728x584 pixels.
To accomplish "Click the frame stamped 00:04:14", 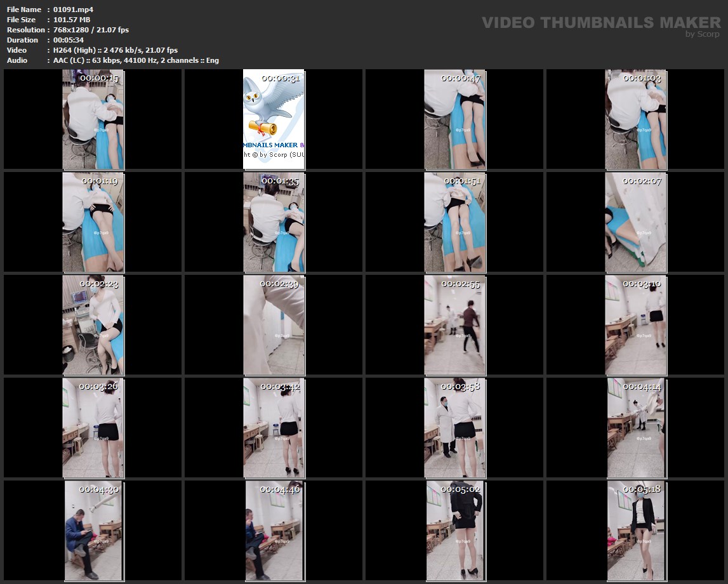I will pos(635,428).
